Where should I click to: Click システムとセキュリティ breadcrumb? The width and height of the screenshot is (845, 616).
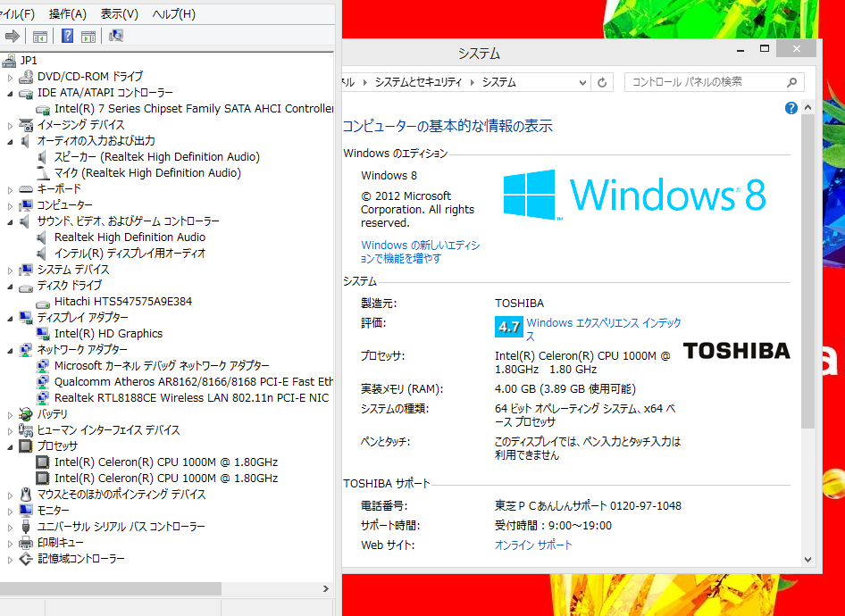coord(418,82)
